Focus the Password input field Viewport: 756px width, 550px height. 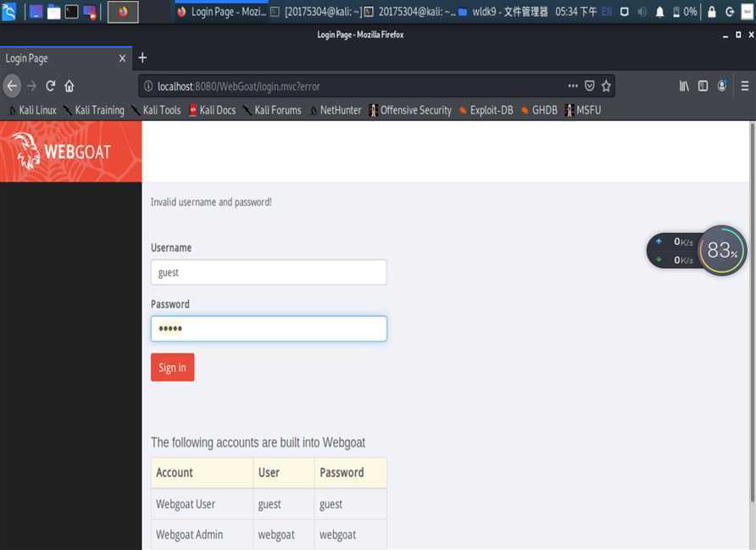tap(269, 329)
